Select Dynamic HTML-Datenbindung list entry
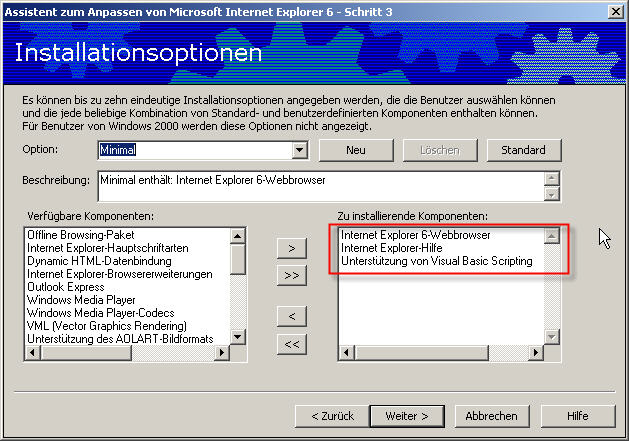629x441 pixels. tap(99, 261)
